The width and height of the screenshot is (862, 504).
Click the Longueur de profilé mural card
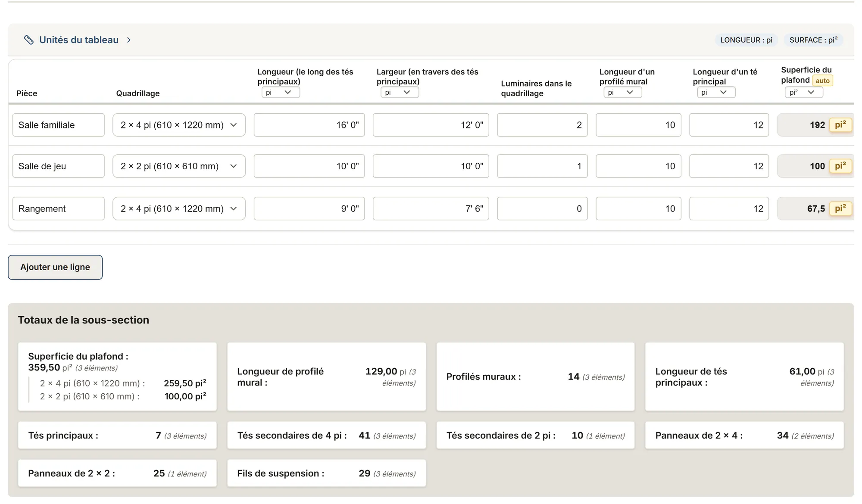326,376
